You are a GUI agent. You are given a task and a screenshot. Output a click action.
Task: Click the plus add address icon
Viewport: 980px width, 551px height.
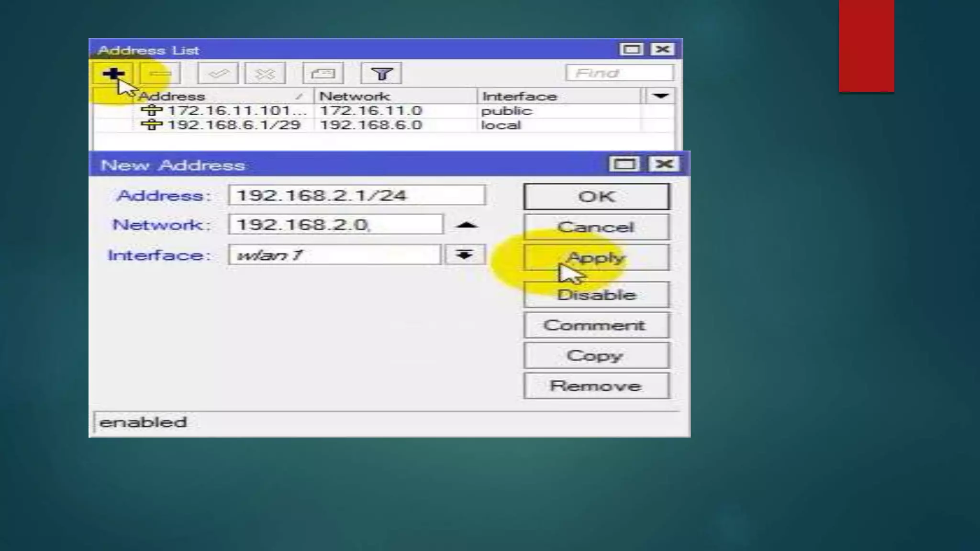click(x=113, y=74)
